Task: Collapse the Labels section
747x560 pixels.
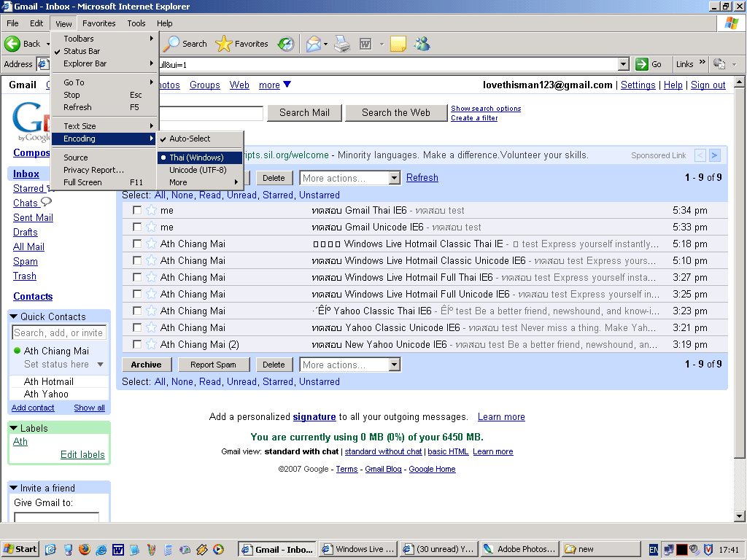Action: click(14, 428)
